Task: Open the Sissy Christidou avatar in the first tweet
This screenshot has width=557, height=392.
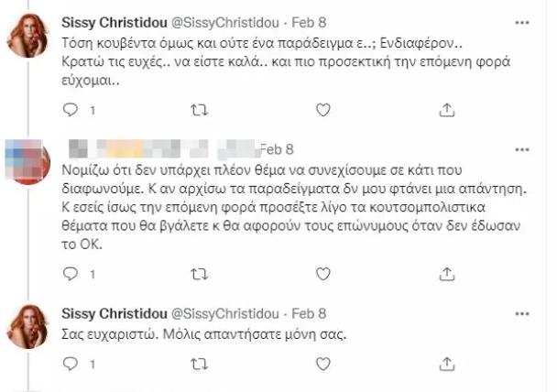Action: pos(27,36)
